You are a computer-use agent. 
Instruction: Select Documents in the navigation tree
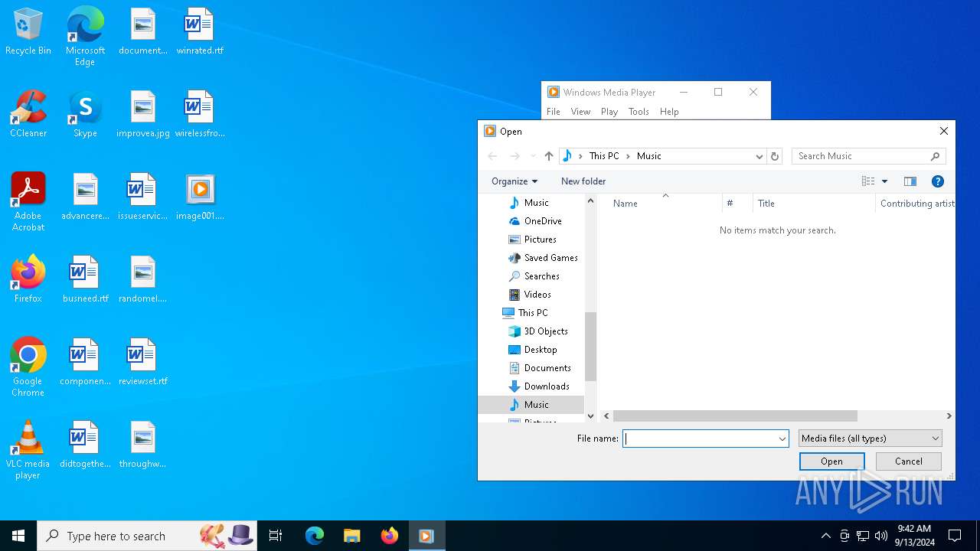click(x=547, y=368)
